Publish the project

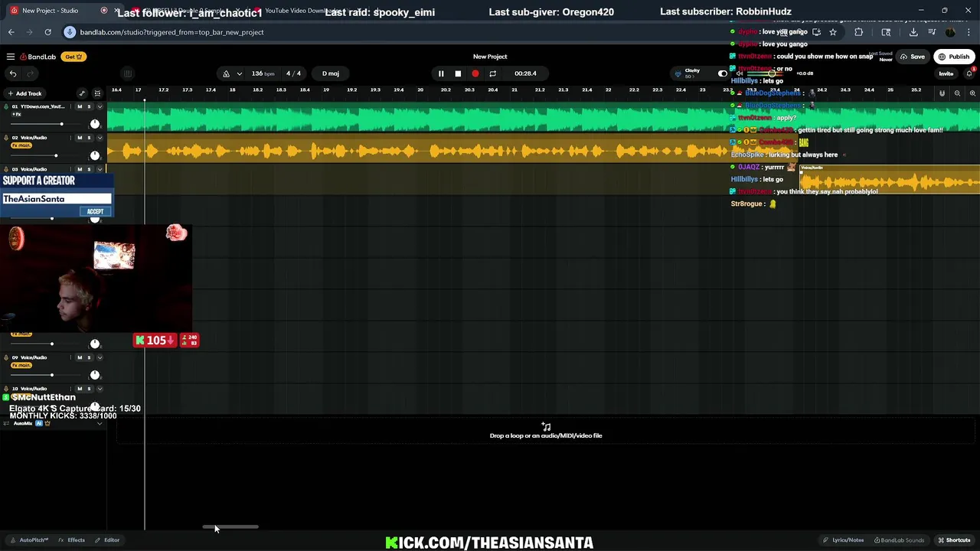(x=953, y=57)
